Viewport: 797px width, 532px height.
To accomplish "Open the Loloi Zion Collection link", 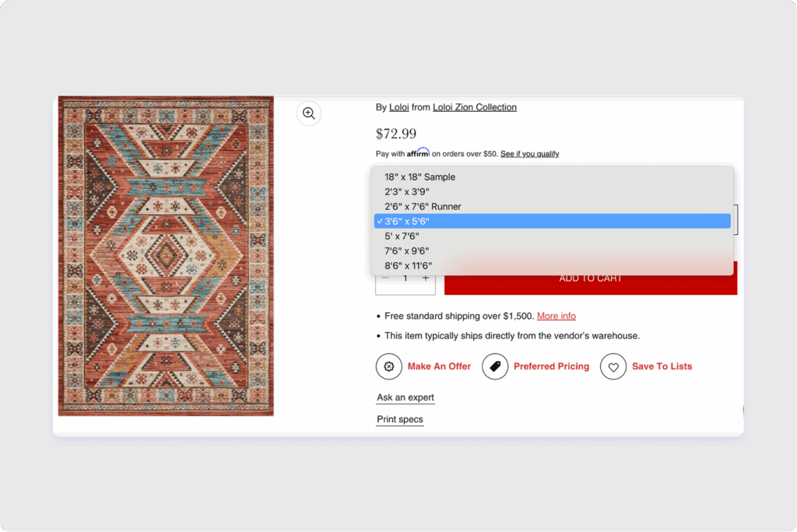I will [474, 107].
